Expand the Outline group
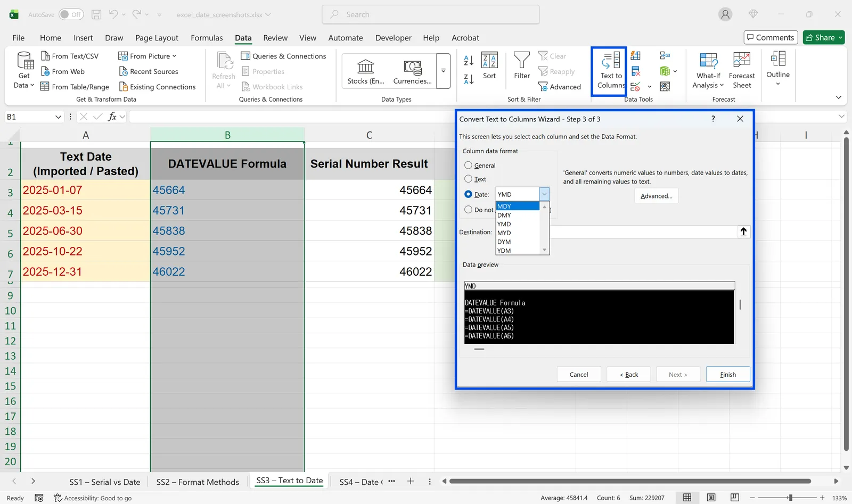The image size is (852, 504). click(x=778, y=69)
